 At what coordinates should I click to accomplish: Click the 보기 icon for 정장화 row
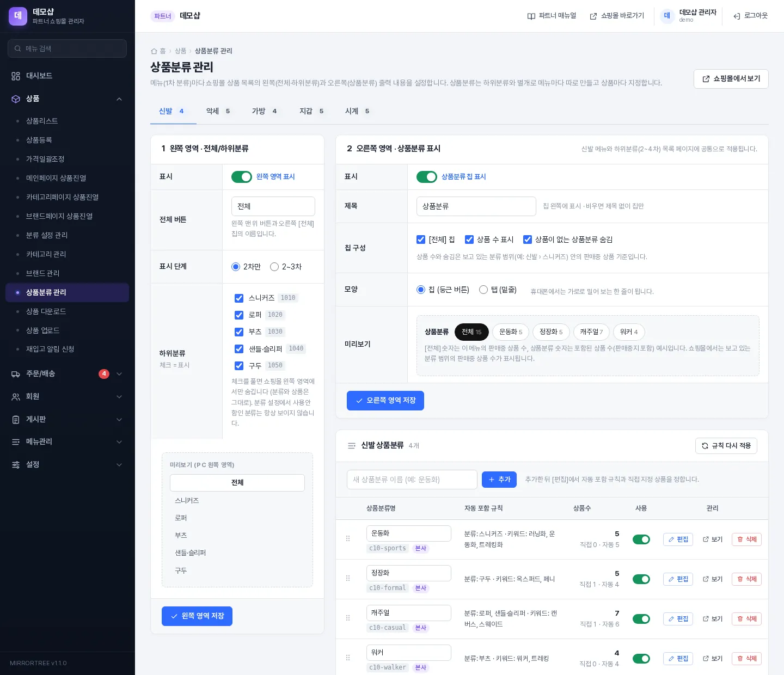pyautogui.click(x=706, y=579)
